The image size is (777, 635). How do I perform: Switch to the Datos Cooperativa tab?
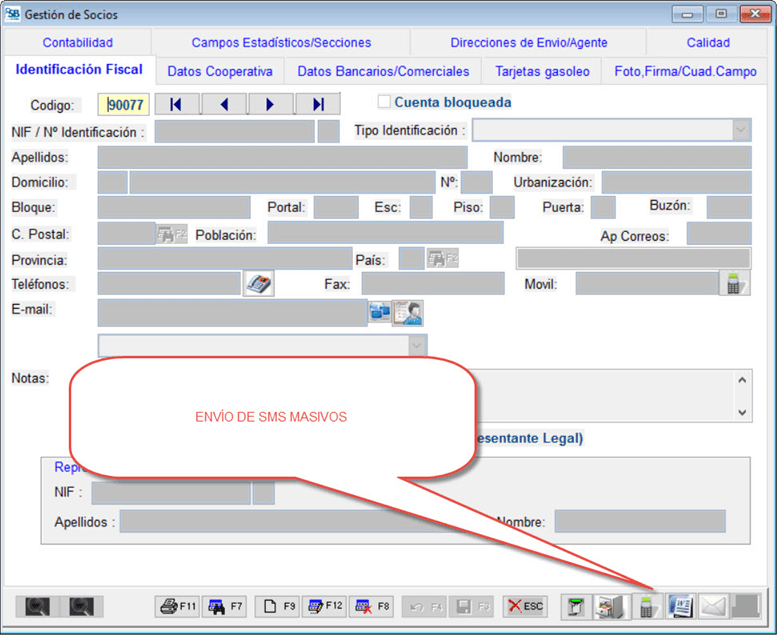click(220, 72)
